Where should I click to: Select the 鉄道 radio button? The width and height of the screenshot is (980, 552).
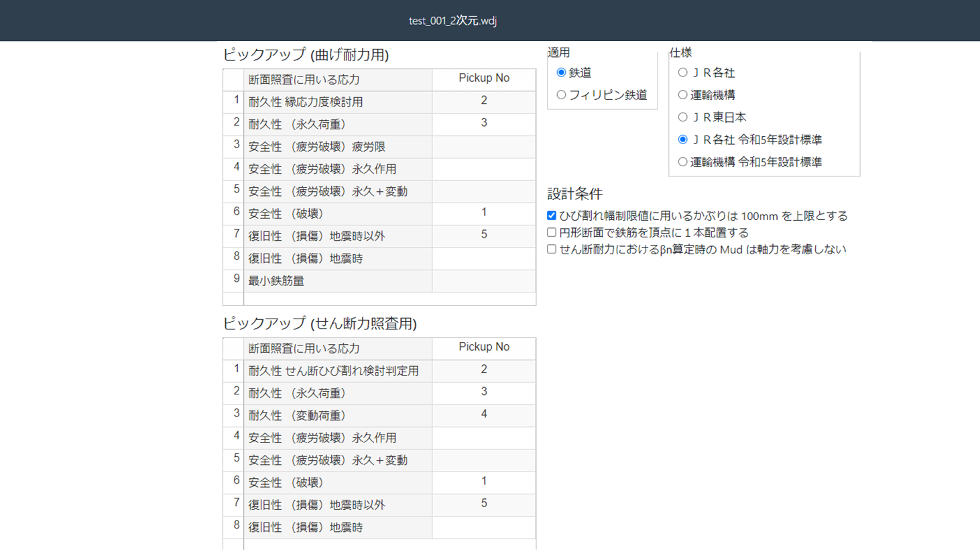coord(561,72)
